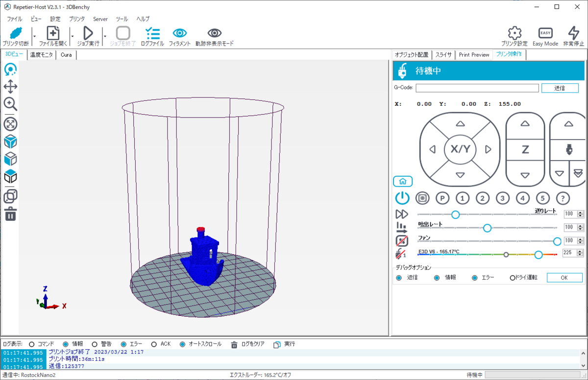Expand the プリンタ切断 dropdown arrow

click(34, 36)
